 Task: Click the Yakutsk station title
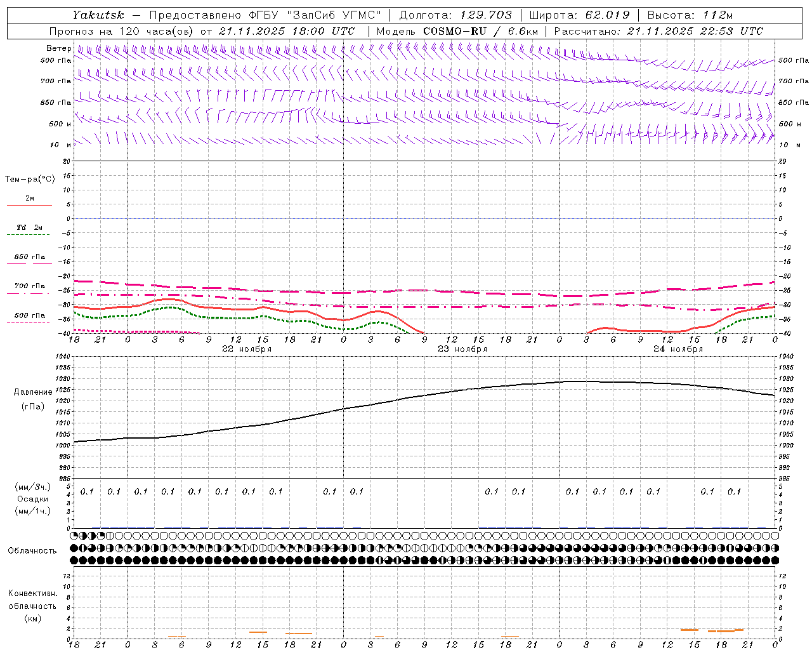(x=98, y=15)
